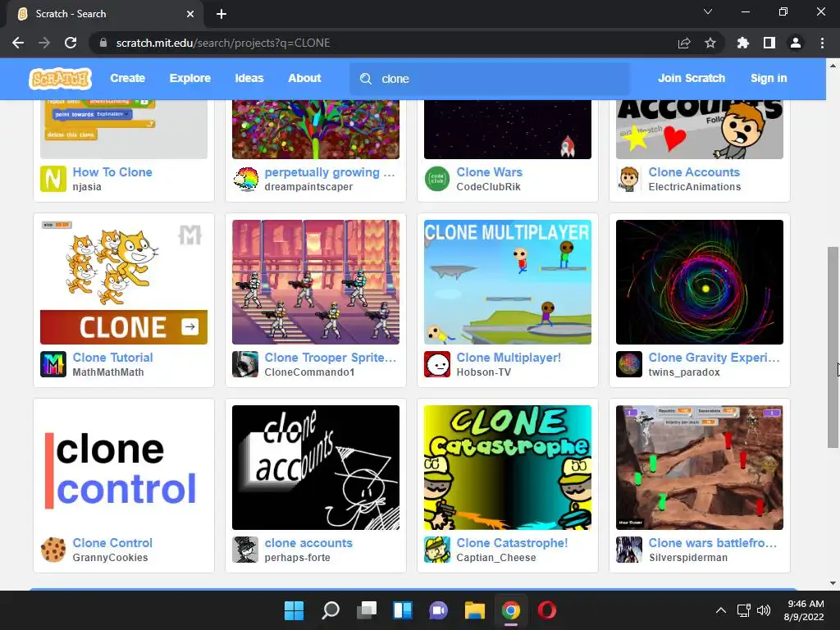Click the perhaps-forte user avatar

[245, 550]
